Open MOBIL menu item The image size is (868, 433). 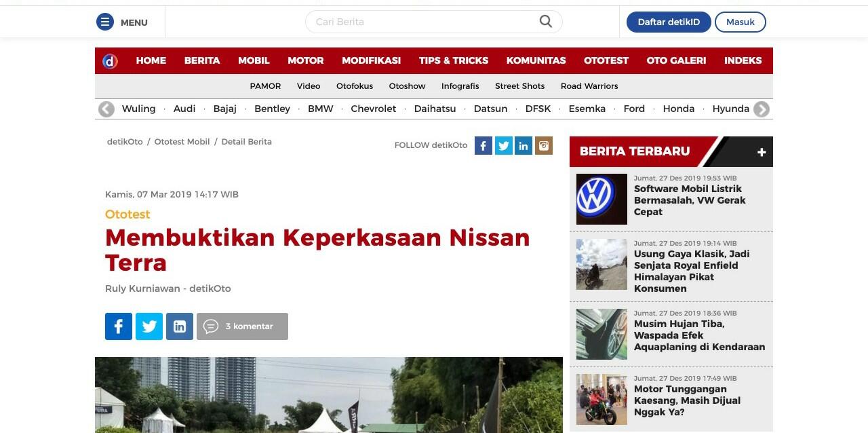click(x=254, y=60)
